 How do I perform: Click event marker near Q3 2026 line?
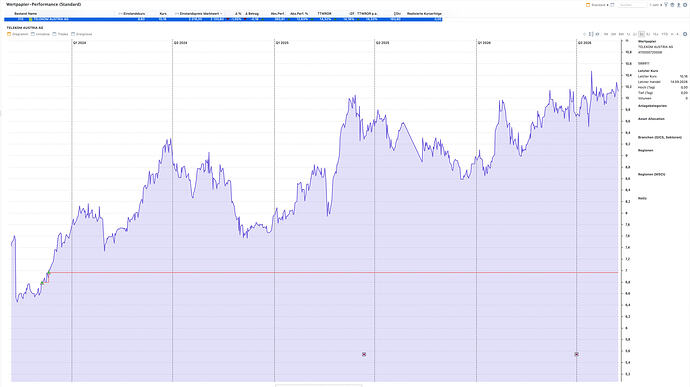click(x=576, y=354)
